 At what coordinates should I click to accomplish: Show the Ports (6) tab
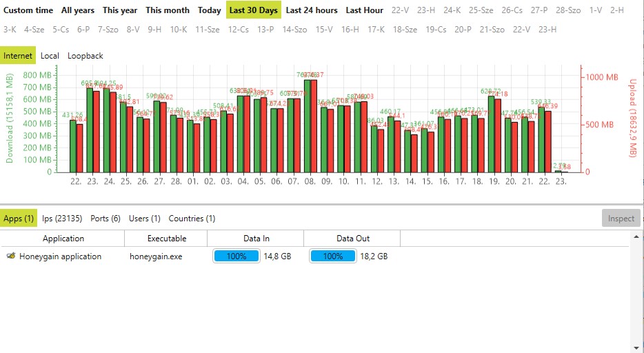click(x=105, y=219)
